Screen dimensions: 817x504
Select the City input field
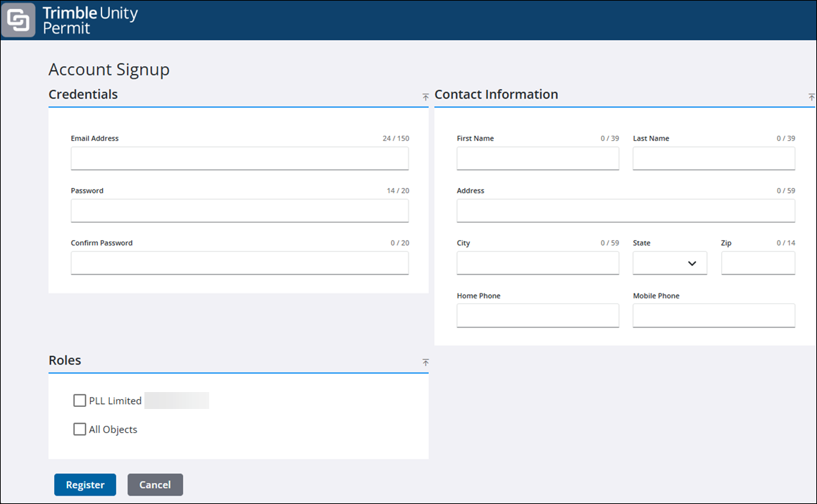coord(537,263)
